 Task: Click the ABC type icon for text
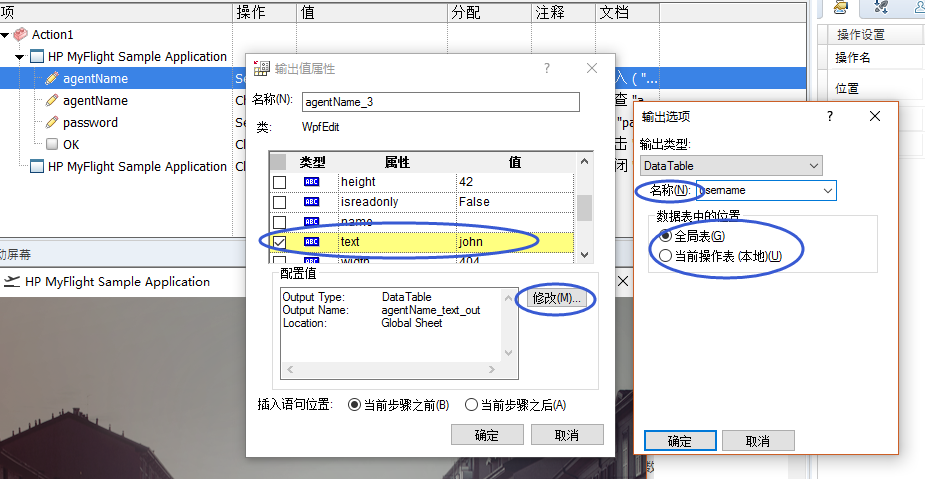[x=311, y=242]
